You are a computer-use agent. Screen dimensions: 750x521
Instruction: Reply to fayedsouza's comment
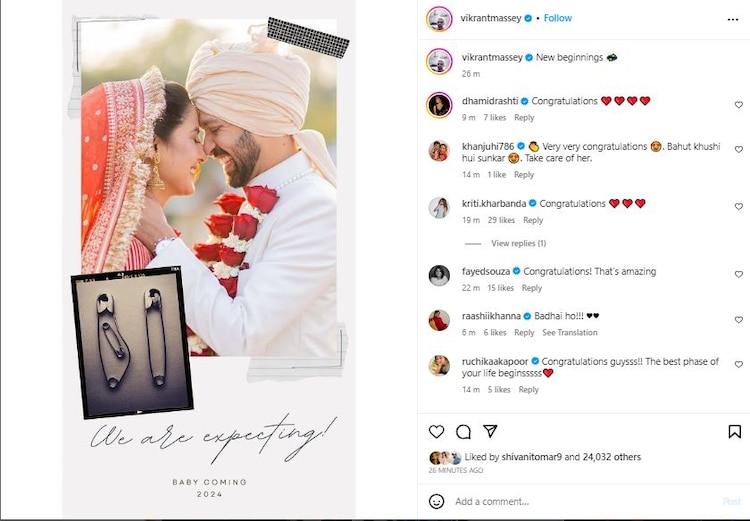tap(531, 288)
